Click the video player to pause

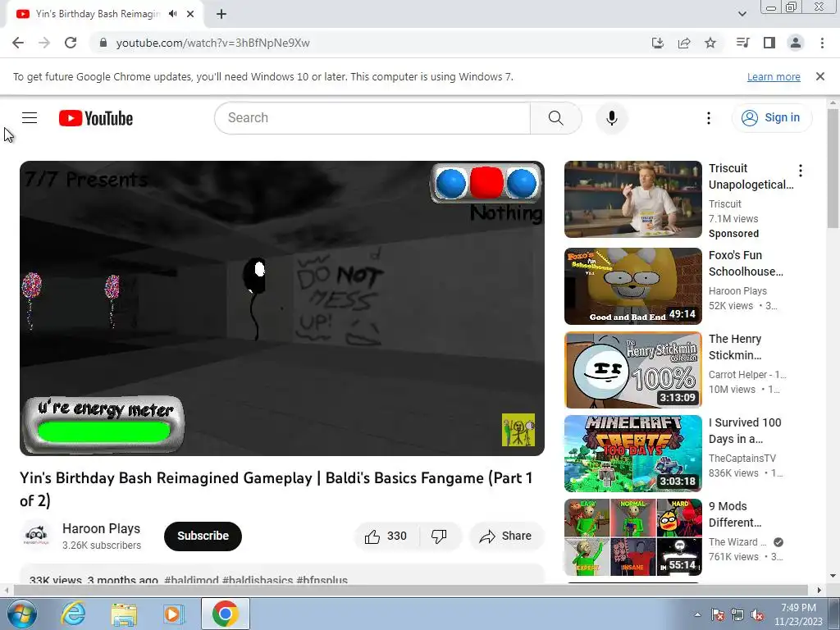[x=282, y=308]
